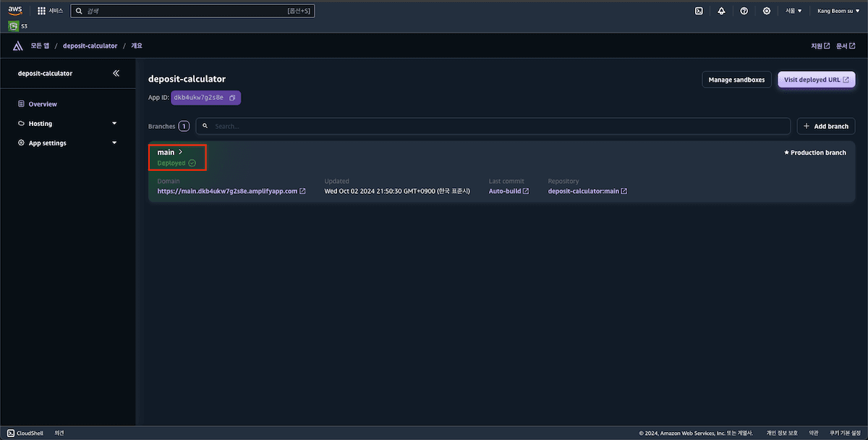Select Overview in the sidebar
868x440 pixels.
[x=43, y=104]
